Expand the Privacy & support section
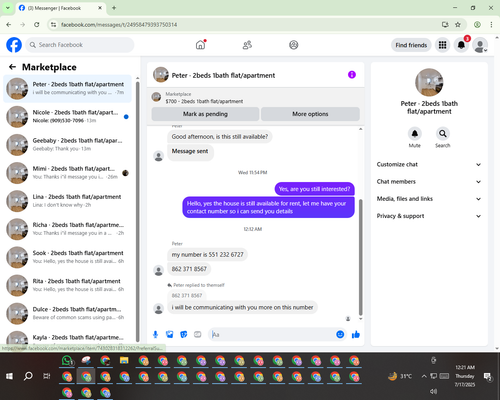This screenshot has height=400, width=500. (429, 216)
